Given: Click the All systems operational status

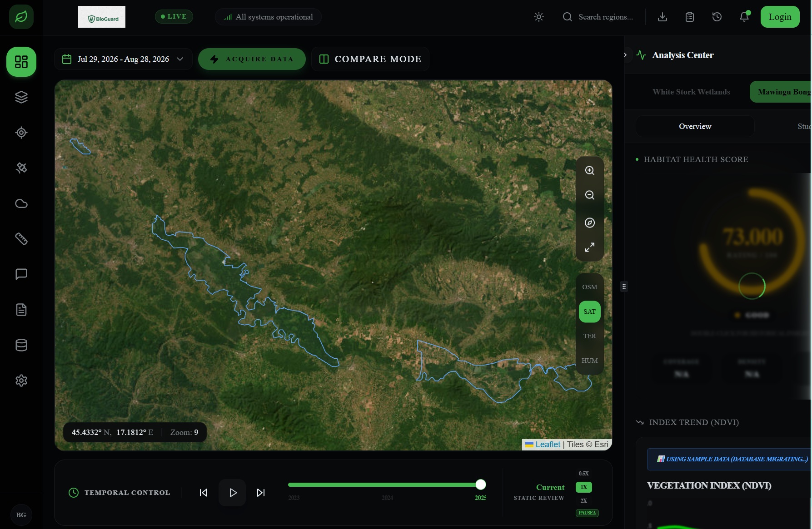Looking at the screenshot, I should pos(269,17).
